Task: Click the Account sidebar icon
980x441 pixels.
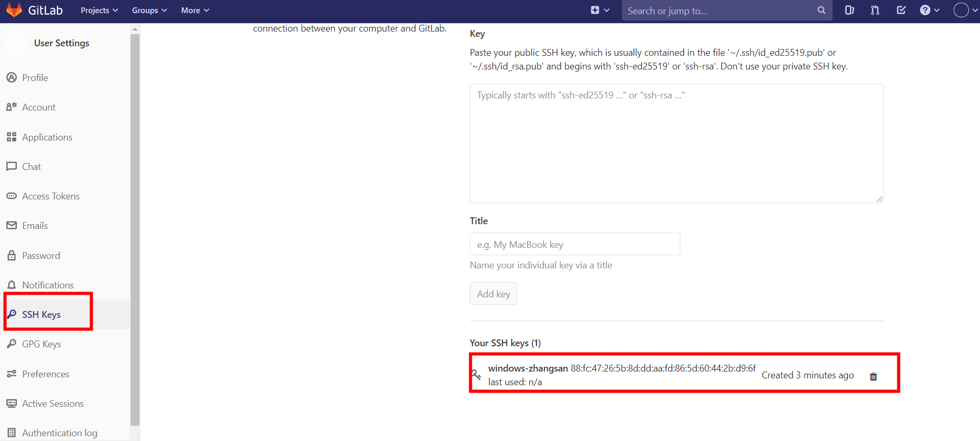Action: click(x=12, y=107)
